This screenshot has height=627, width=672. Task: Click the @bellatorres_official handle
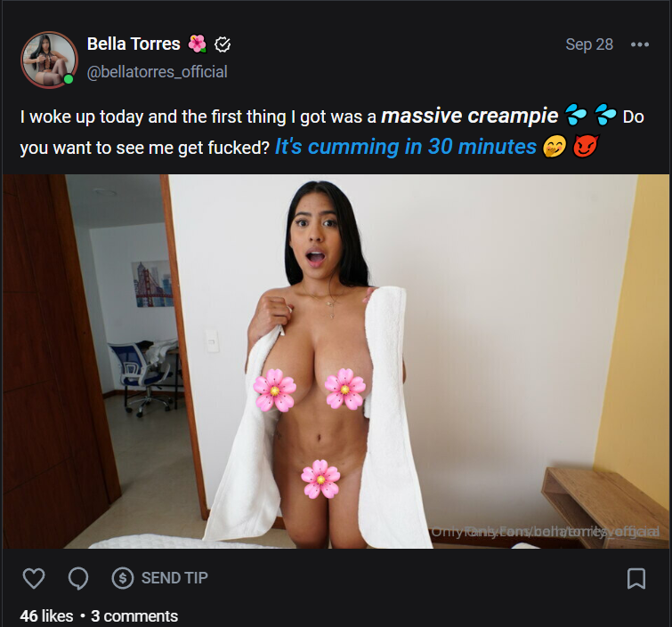click(x=157, y=71)
